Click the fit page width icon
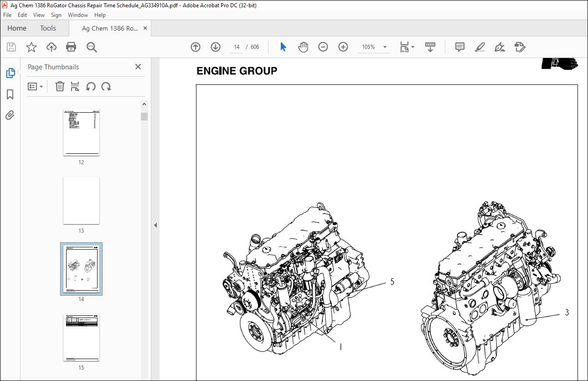Image resolution: width=588 pixels, height=381 pixels. [x=404, y=47]
